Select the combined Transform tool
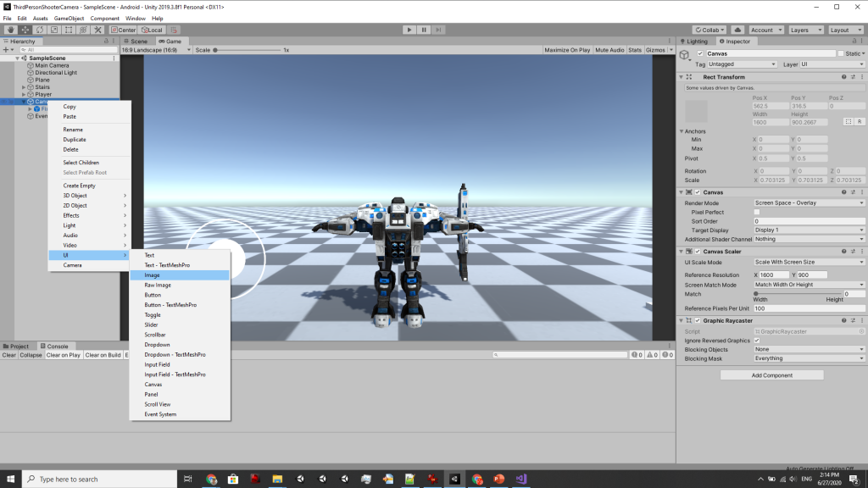868x488 pixels. [84, 30]
